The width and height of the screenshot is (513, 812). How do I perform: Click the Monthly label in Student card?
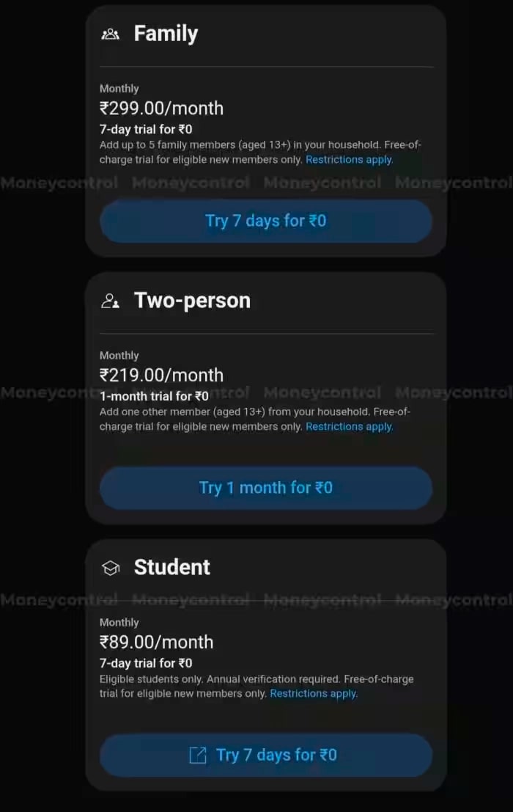point(119,623)
